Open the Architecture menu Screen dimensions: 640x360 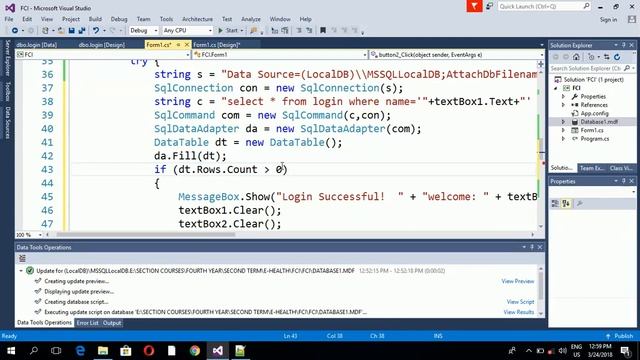(197, 19)
